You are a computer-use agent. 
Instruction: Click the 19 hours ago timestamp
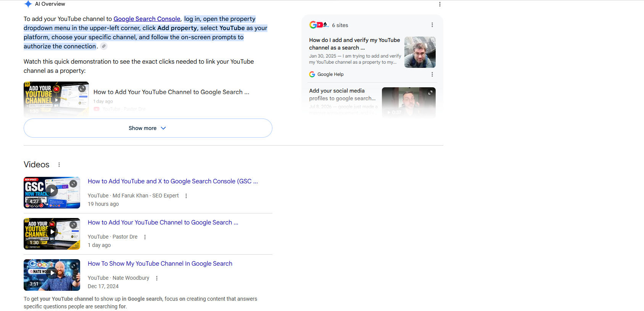(x=103, y=204)
